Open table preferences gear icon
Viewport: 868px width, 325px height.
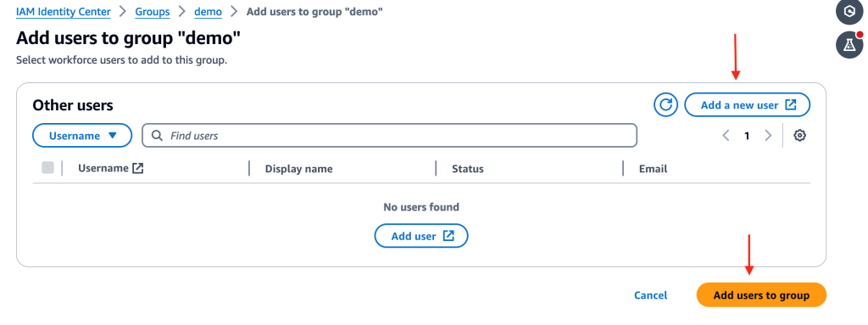coord(799,135)
